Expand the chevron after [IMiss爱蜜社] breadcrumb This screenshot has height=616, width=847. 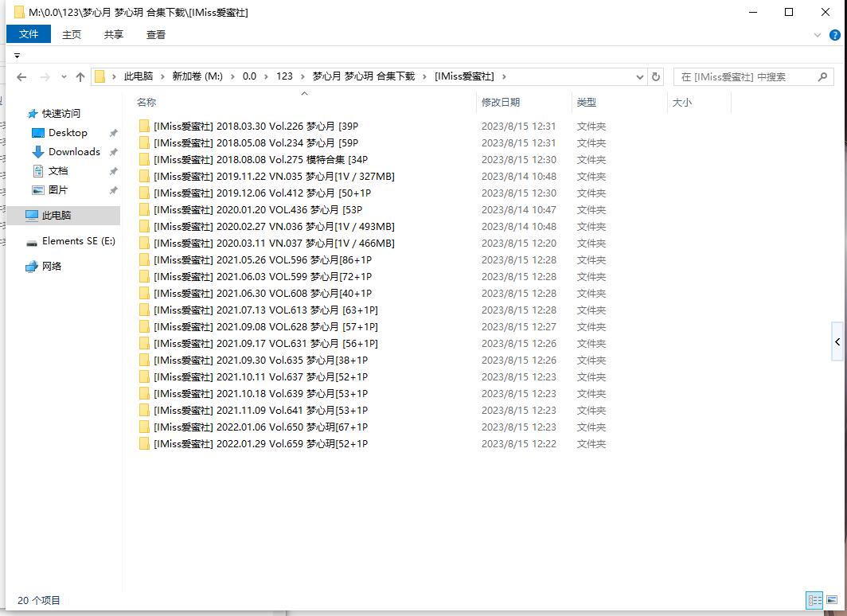[x=504, y=76]
